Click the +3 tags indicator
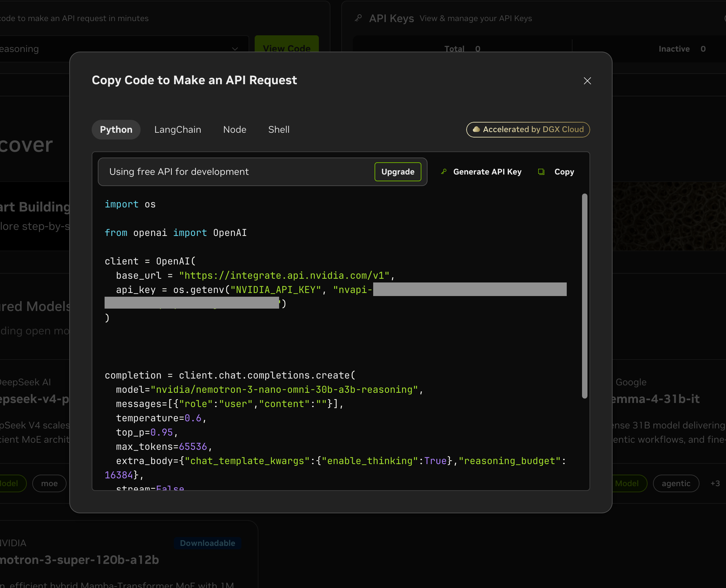The width and height of the screenshot is (726, 588). [715, 483]
